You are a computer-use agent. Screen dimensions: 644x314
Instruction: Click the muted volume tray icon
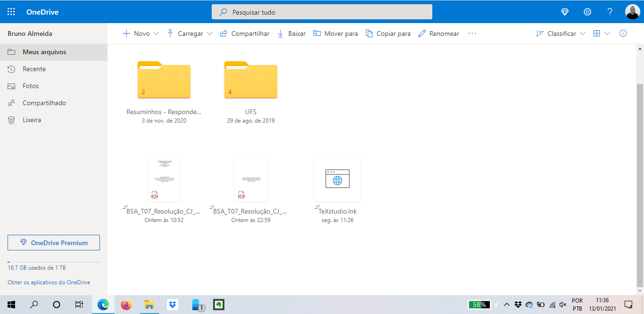[x=562, y=305]
